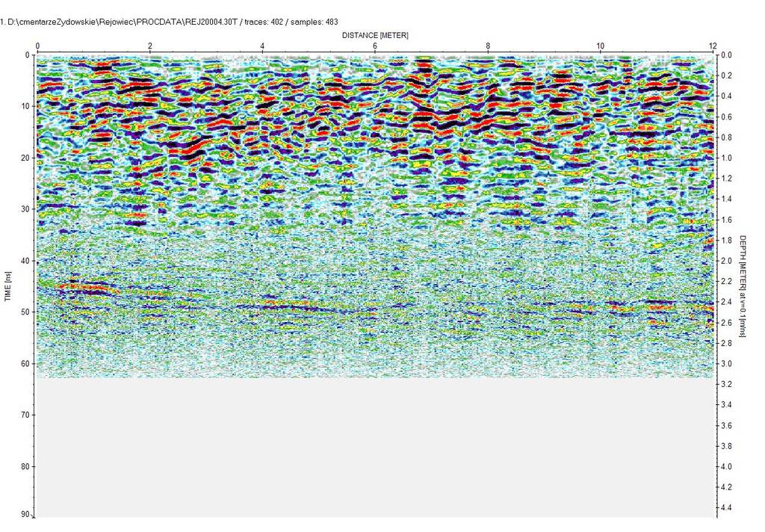Select the 4 meter distance tick label

pos(262,46)
